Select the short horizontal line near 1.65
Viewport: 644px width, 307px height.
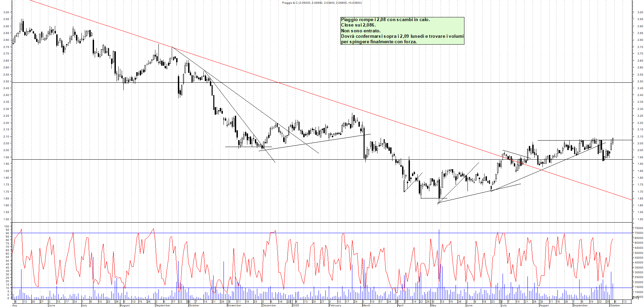tap(430, 198)
